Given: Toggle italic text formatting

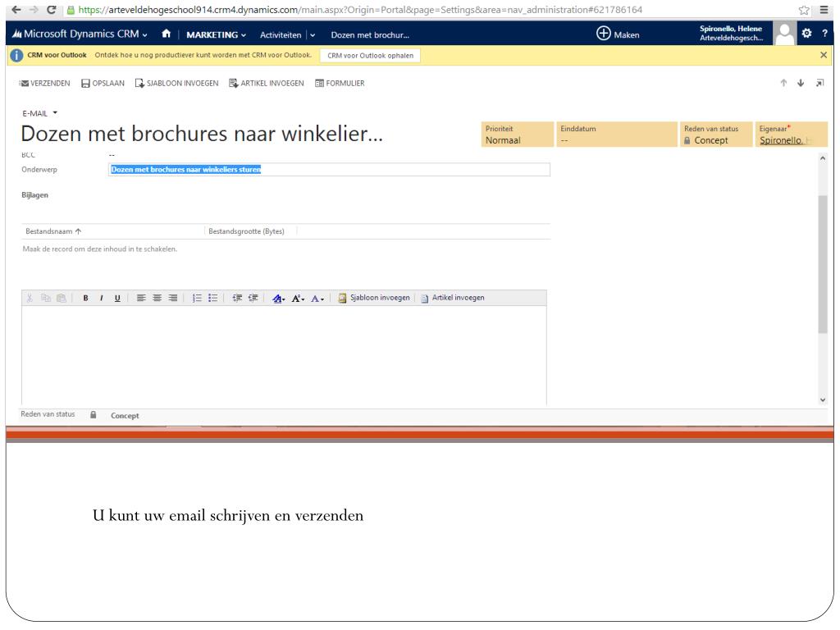Looking at the screenshot, I should pos(102,298).
